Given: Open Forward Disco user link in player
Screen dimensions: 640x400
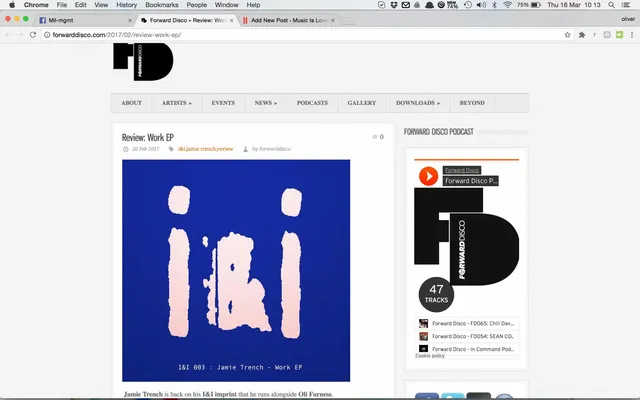Looking at the screenshot, I should pyautogui.click(x=462, y=170).
